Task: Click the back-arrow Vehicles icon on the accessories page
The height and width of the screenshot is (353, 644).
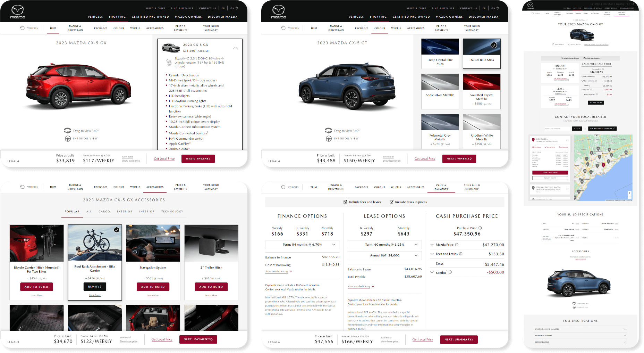Action: (23, 187)
